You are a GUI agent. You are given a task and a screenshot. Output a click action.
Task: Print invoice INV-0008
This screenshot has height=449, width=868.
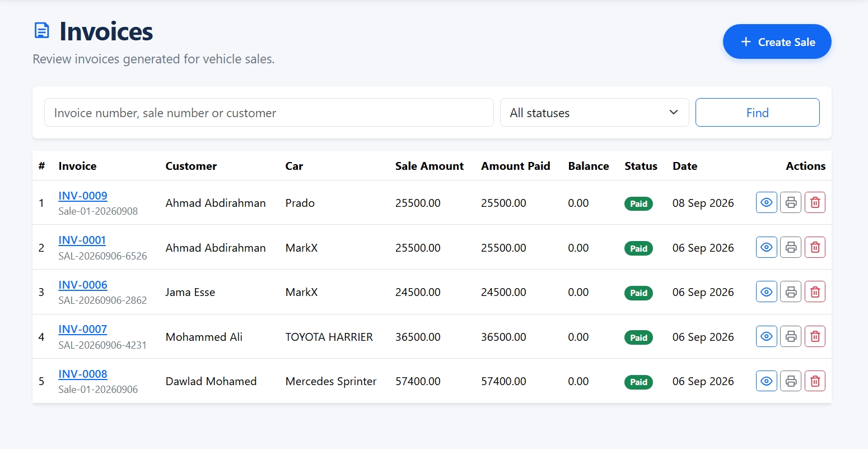791,381
